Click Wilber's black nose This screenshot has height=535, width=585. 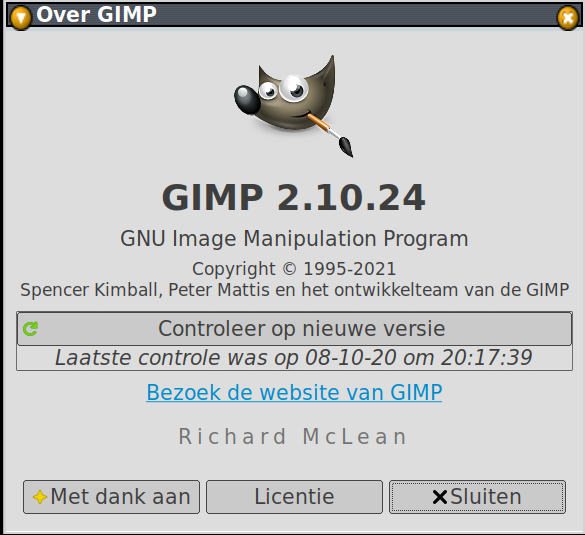(x=247, y=100)
